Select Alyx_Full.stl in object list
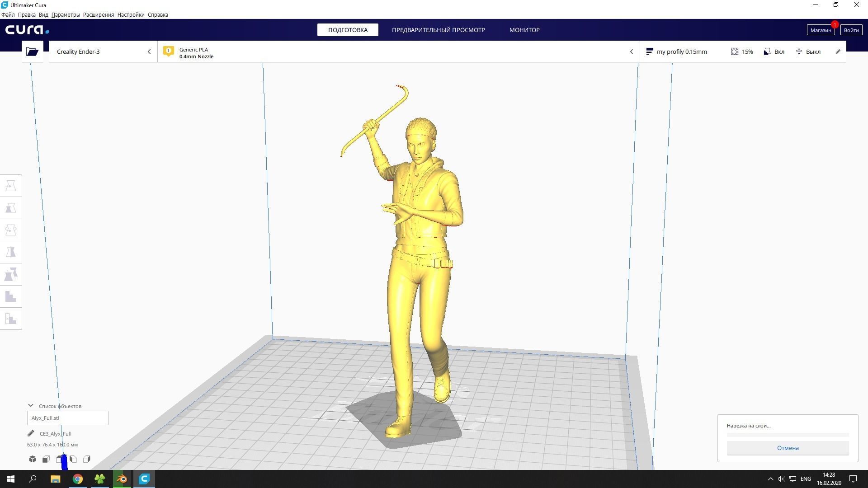868x488 pixels. pyautogui.click(x=68, y=418)
